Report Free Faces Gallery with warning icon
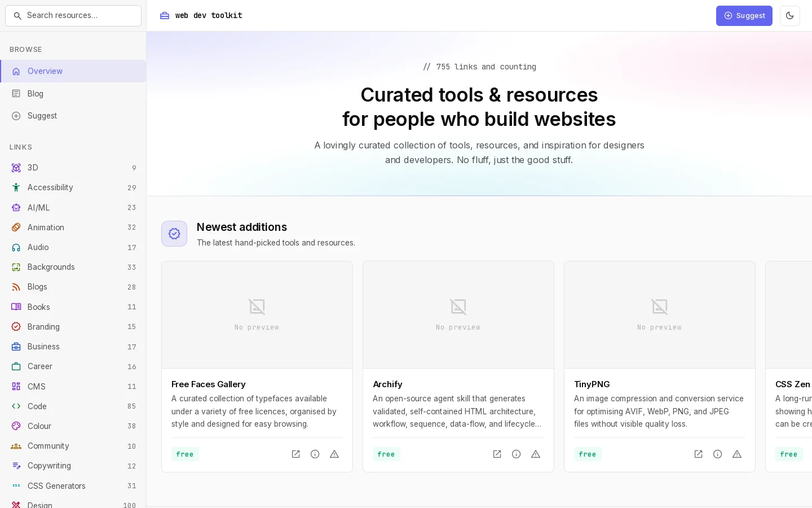Image resolution: width=812 pixels, height=508 pixels. [x=334, y=454]
